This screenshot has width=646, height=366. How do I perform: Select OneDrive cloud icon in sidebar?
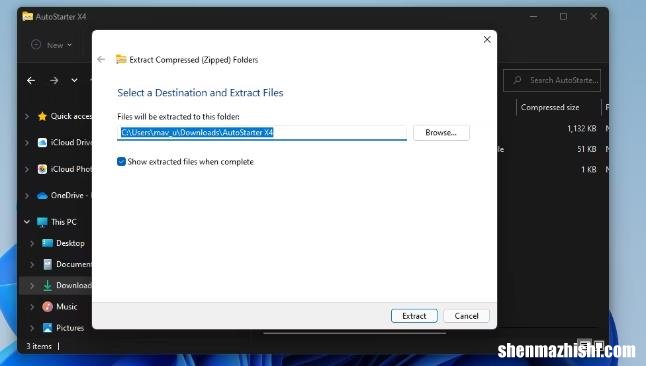[42, 196]
